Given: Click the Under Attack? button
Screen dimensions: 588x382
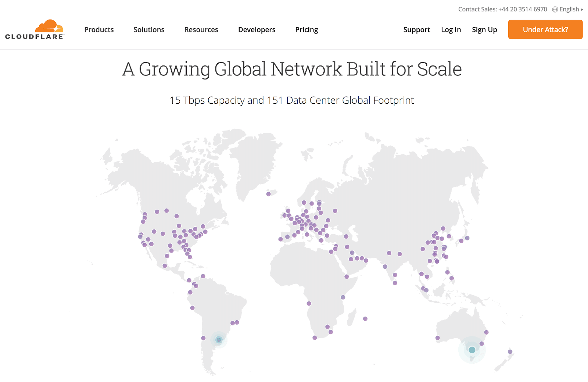Looking at the screenshot, I should [x=545, y=29].
